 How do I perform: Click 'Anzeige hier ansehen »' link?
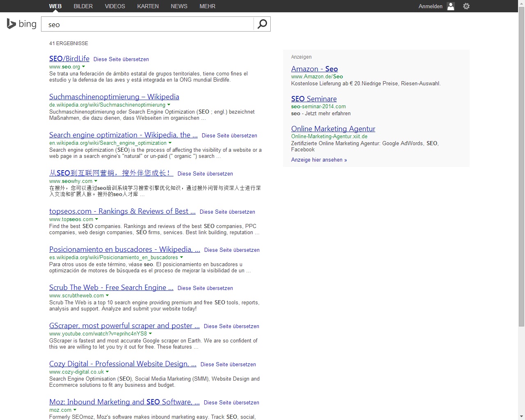[x=319, y=160]
